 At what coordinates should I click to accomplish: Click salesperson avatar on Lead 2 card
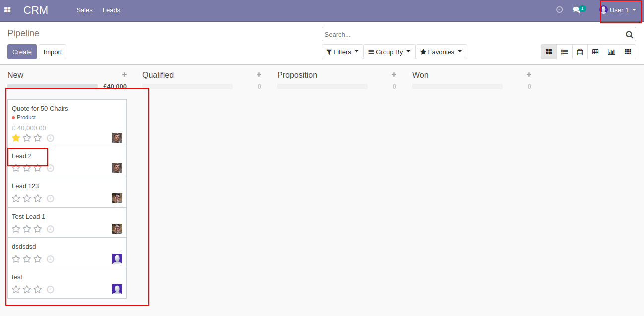(x=117, y=168)
